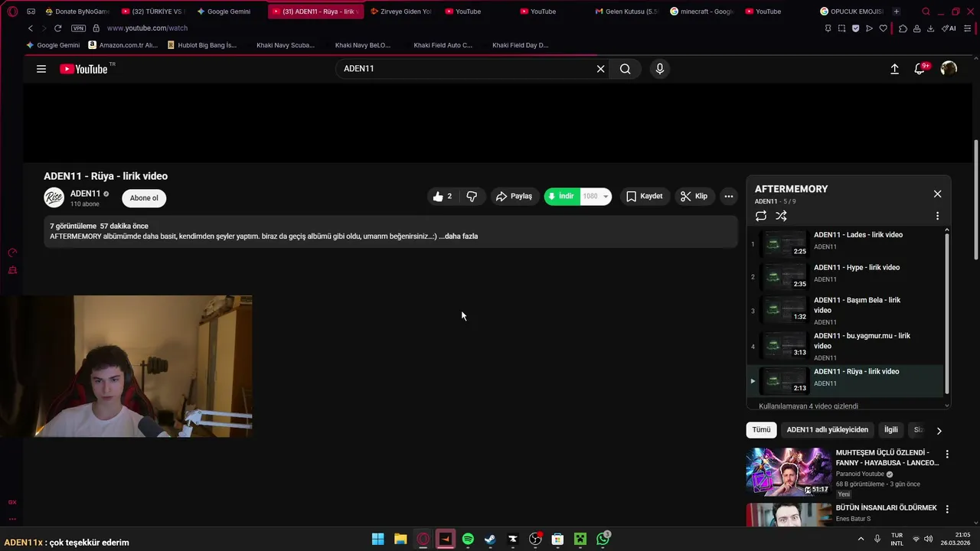Click the Paylaş share button
The height and width of the screenshot is (551, 980).
coord(514,197)
